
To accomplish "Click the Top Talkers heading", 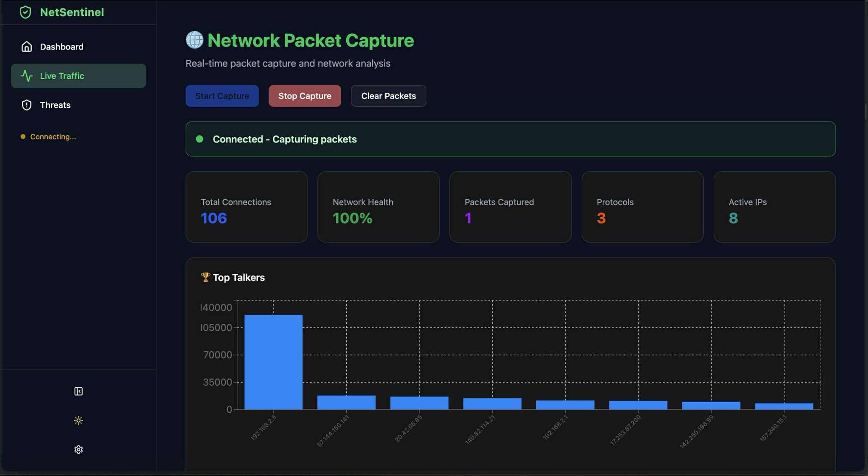I will click(239, 277).
